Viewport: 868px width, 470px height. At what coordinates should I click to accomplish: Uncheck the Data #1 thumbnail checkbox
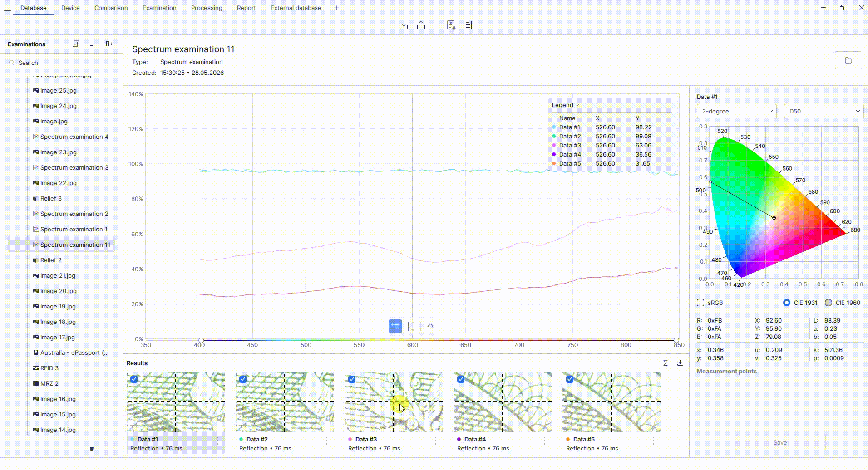(133, 379)
